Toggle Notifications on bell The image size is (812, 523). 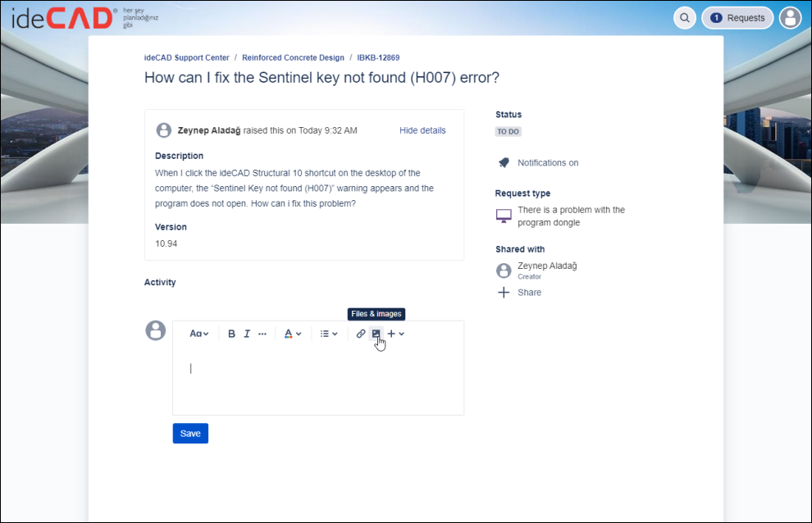pyautogui.click(x=504, y=162)
